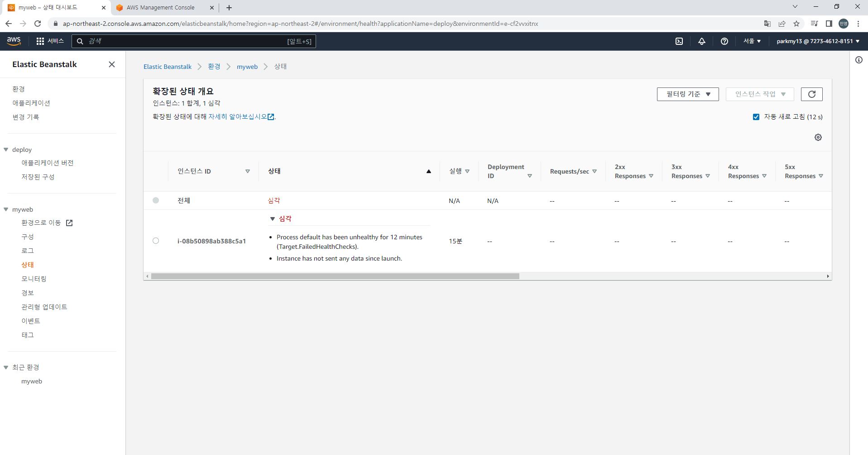This screenshot has height=455, width=868.
Task: Open 구성 in the myweb menu
Action: (28, 237)
